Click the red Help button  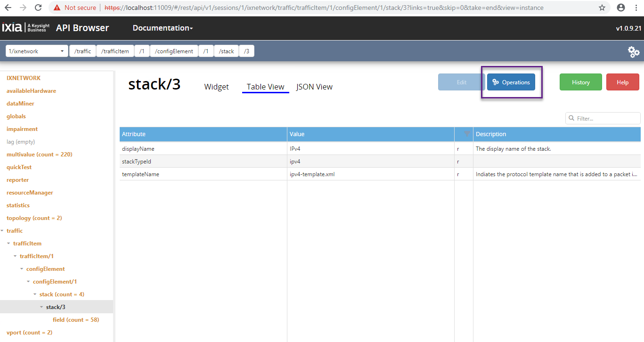(622, 82)
